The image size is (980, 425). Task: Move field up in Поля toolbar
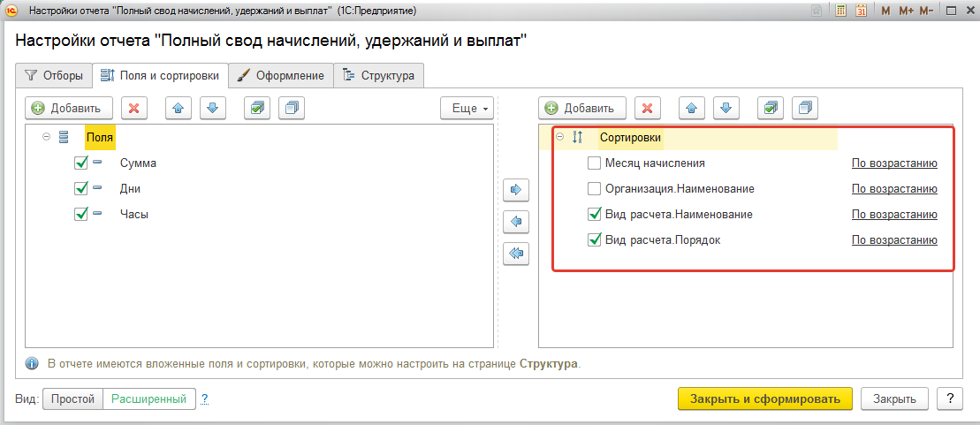pos(179,108)
